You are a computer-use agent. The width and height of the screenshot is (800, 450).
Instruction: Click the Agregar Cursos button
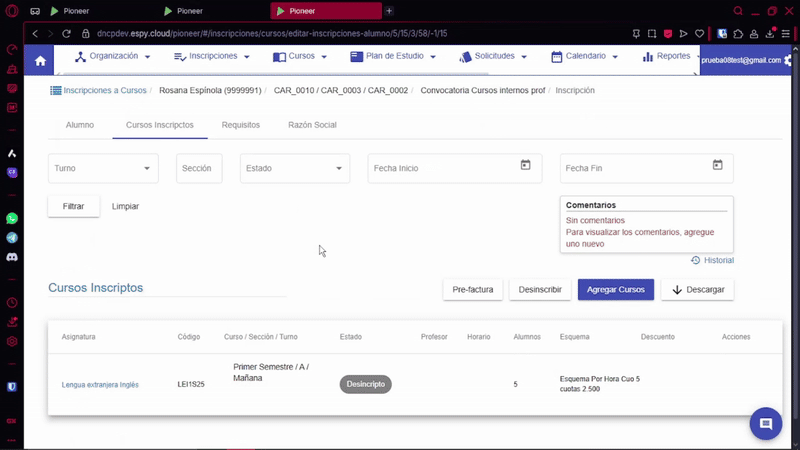pos(615,289)
